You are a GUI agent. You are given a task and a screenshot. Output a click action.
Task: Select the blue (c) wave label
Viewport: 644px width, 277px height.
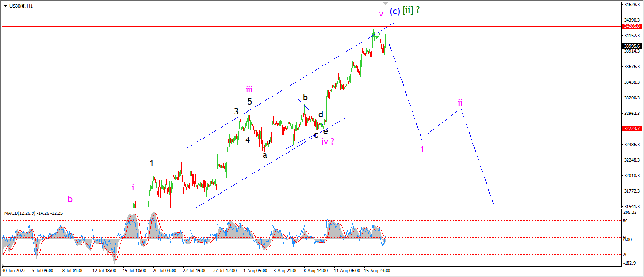[x=395, y=11]
